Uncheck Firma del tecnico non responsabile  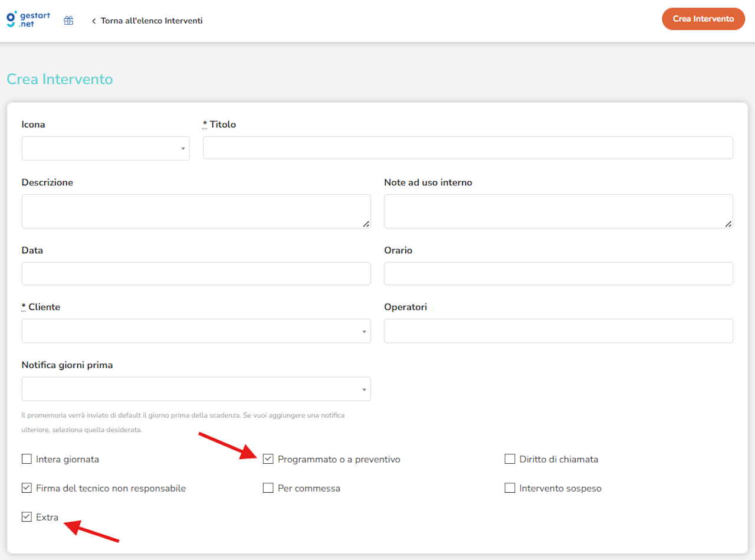click(x=27, y=488)
